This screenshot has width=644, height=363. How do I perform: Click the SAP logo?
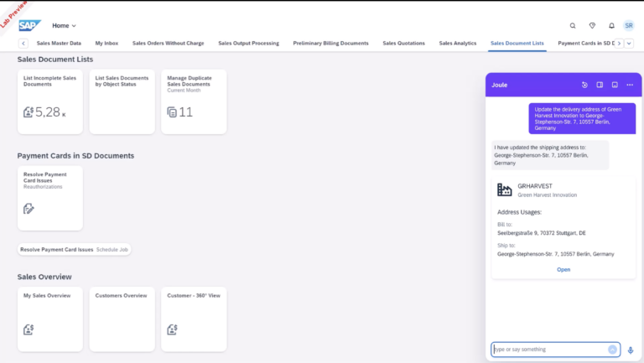coord(30,25)
